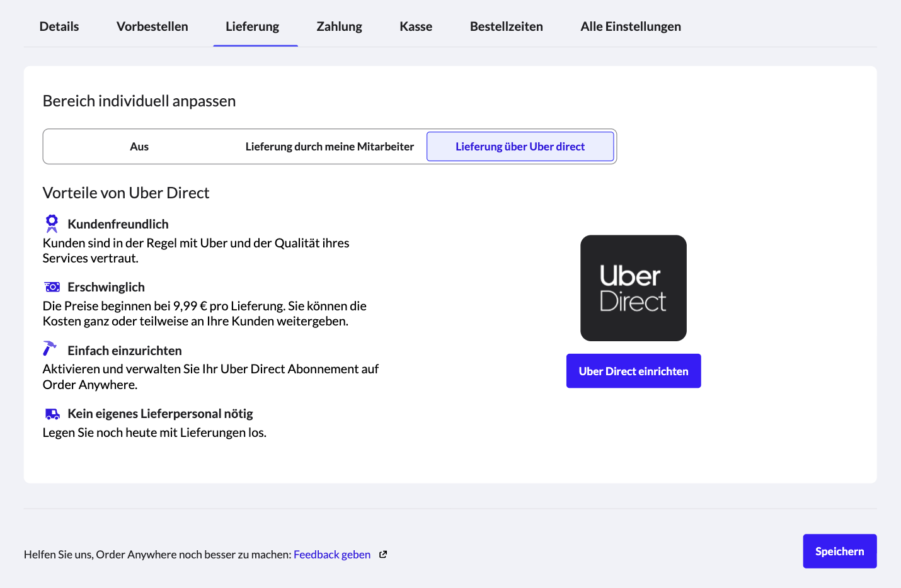Click the external link icon beside Feedback geben
The image size is (901, 588).
click(x=383, y=555)
